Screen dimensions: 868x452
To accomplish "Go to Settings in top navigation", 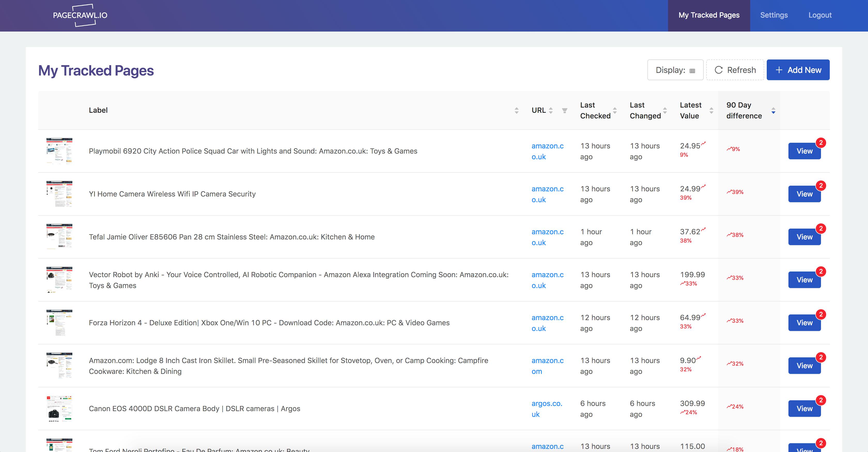I will click(774, 15).
